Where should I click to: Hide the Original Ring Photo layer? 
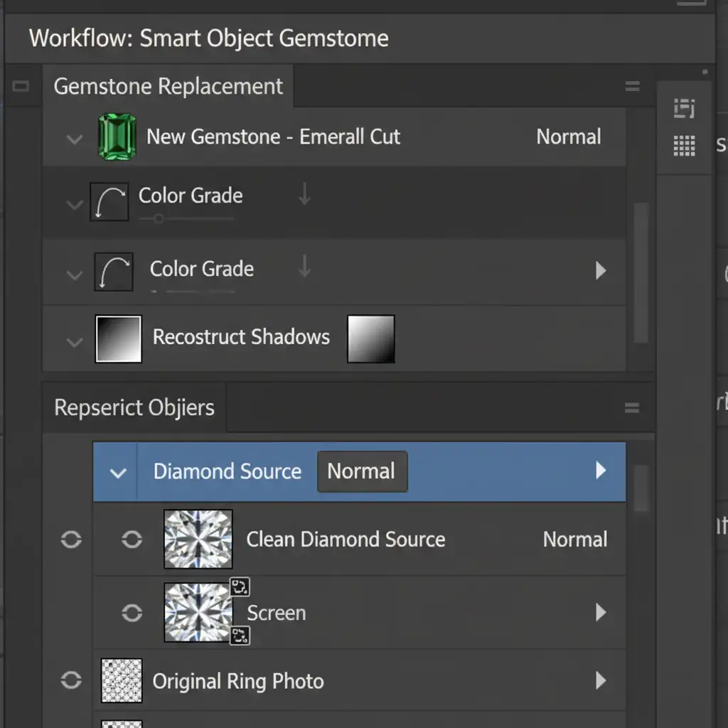click(x=71, y=681)
